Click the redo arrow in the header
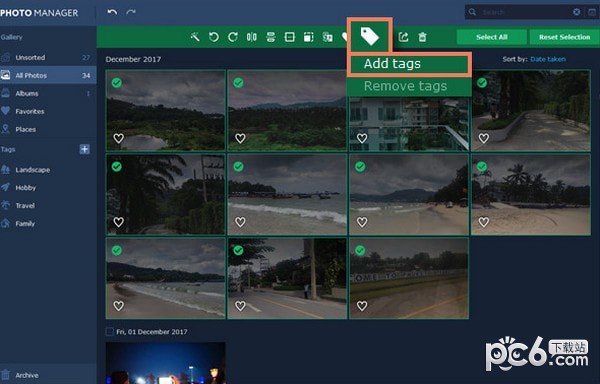Image resolution: width=600 pixels, height=384 pixels. click(131, 12)
